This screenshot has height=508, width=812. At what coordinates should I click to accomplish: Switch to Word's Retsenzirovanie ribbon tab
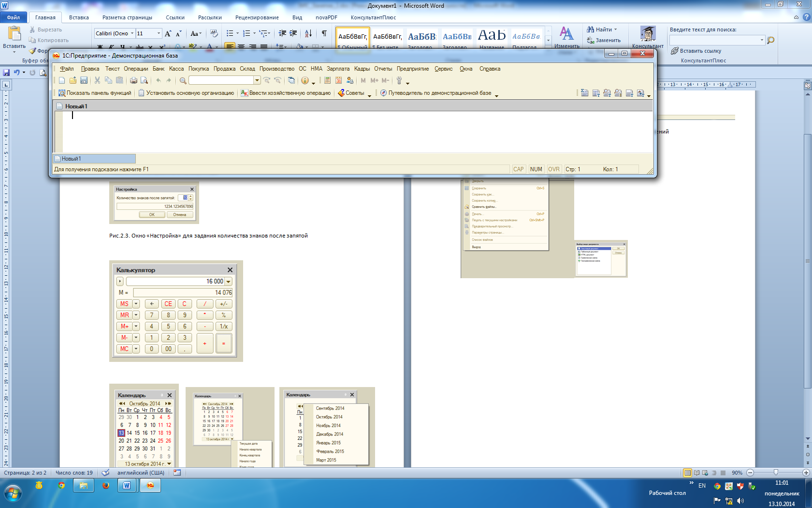click(x=257, y=17)
